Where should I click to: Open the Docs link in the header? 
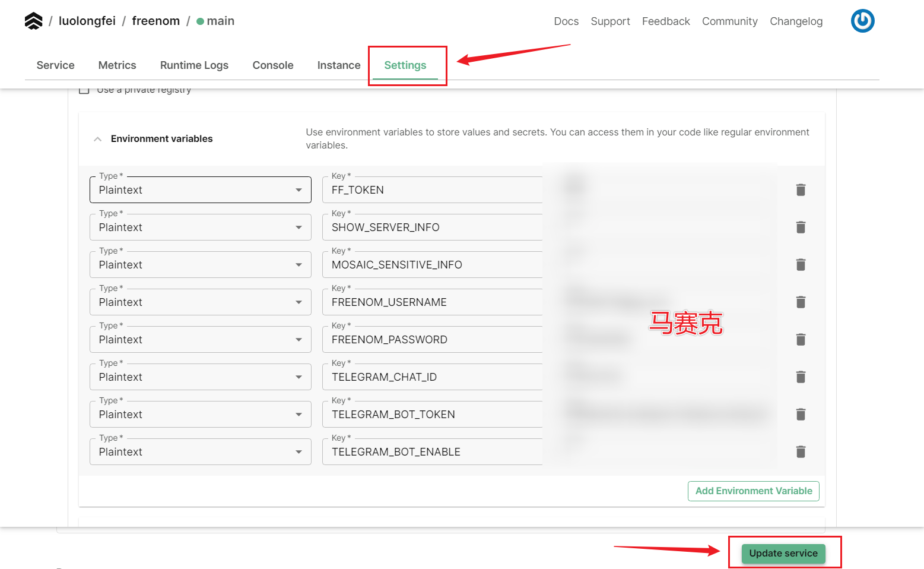point(566,21)
